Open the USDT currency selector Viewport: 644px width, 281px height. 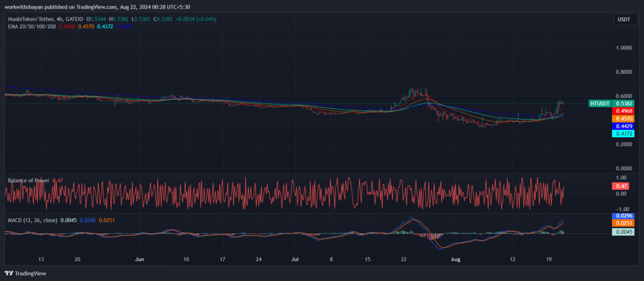(x=624, y=19)
